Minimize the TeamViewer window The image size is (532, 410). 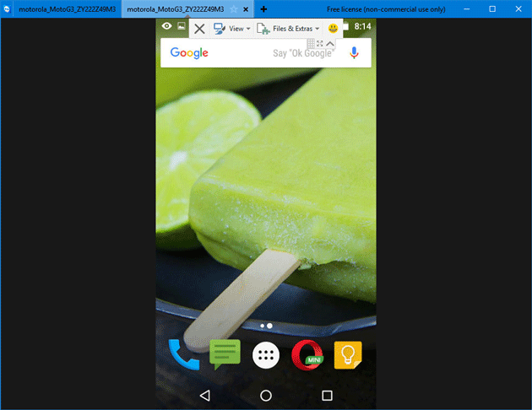click(x=466, y=9)
